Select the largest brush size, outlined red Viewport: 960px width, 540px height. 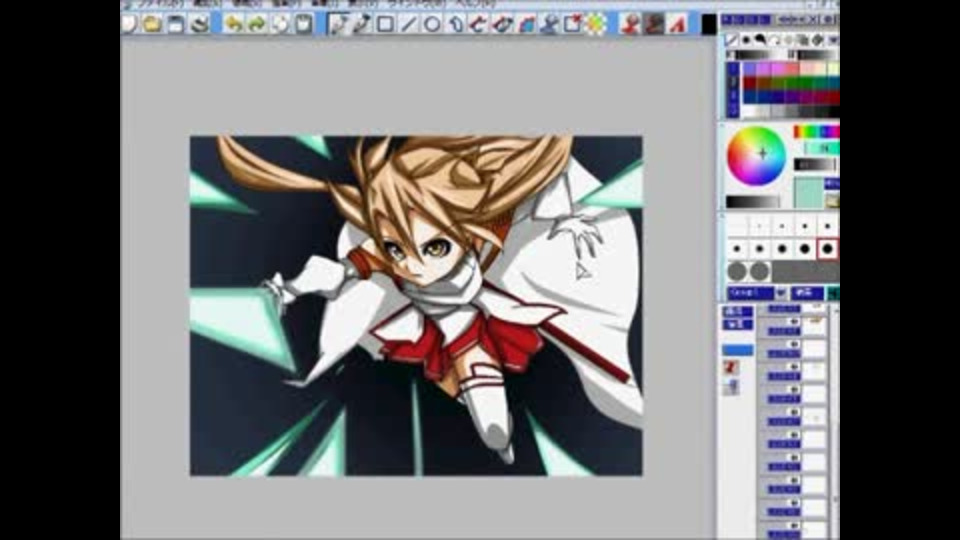(827, 249)
